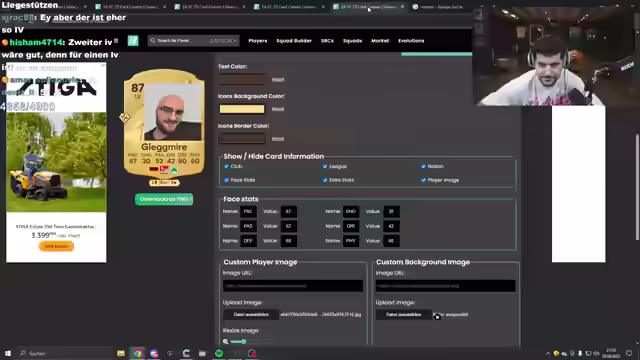Close the active browser tab
This screenshot has height=360, width=640.
tap(402, 7)
